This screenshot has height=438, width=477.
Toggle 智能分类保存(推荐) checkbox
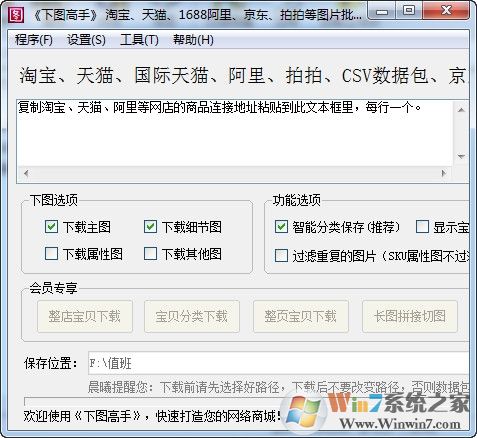pos(281,227)
